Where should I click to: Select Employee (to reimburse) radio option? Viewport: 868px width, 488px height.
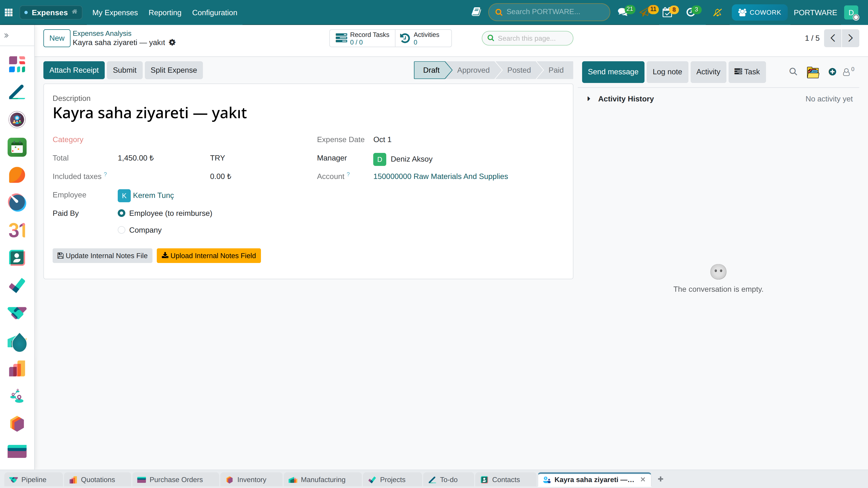click(122, 213)
